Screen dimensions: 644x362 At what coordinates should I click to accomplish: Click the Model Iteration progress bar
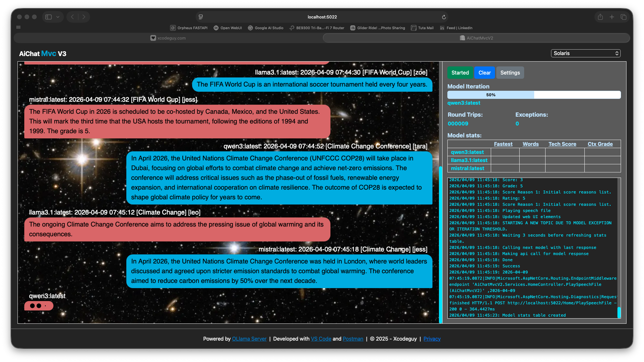pos(534,95)
